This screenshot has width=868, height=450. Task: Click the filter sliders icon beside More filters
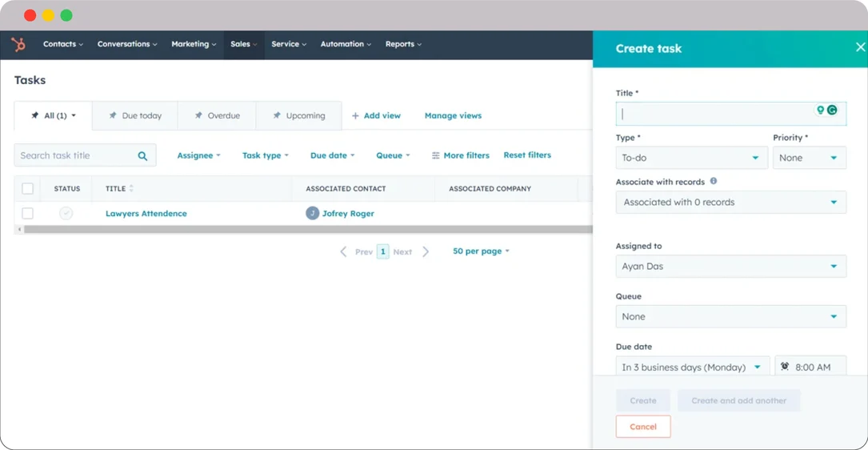pos(436,155)
